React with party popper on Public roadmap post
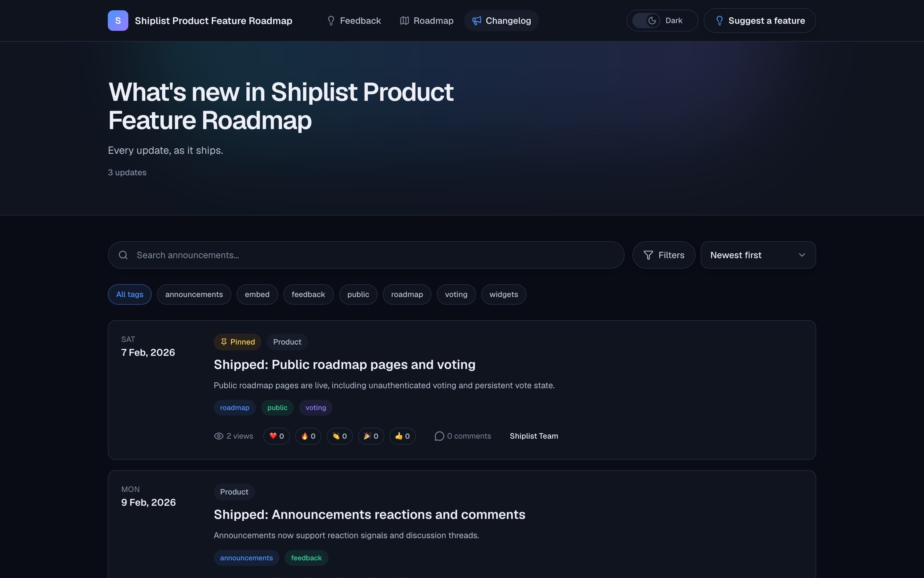924x578 pixels. [x=371, y=436]
